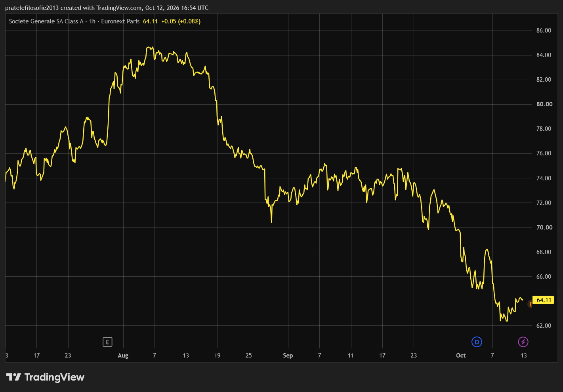563x392 pixels.
Task: Click the "19" date label on the time axis
Action: tap(217, 356)
